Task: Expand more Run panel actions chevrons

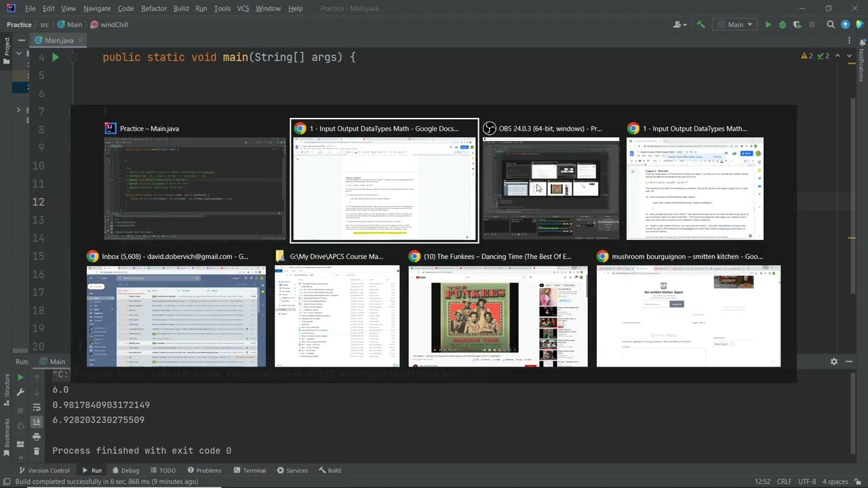Action: pos(20,457)
